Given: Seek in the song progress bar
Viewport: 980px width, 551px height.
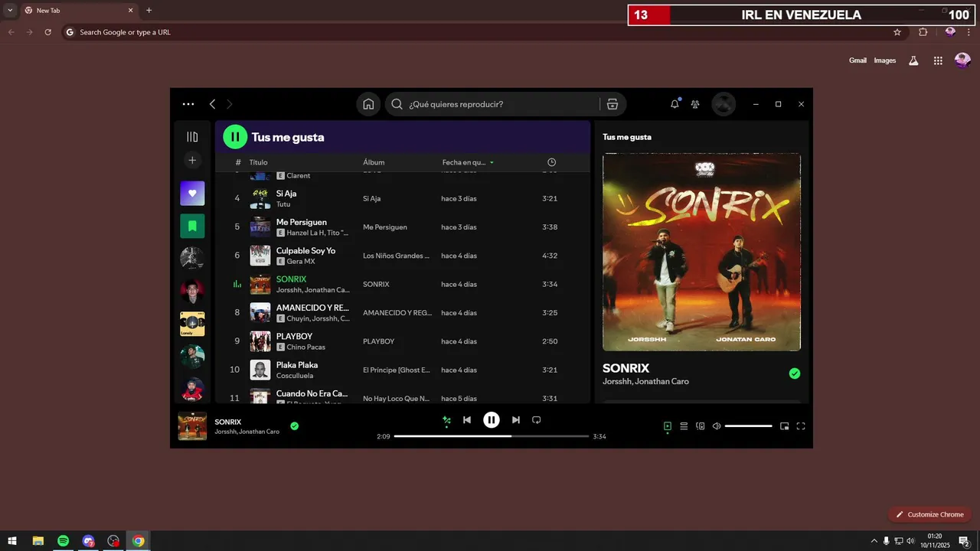Looking at the screenshot, I should point(492,436).
